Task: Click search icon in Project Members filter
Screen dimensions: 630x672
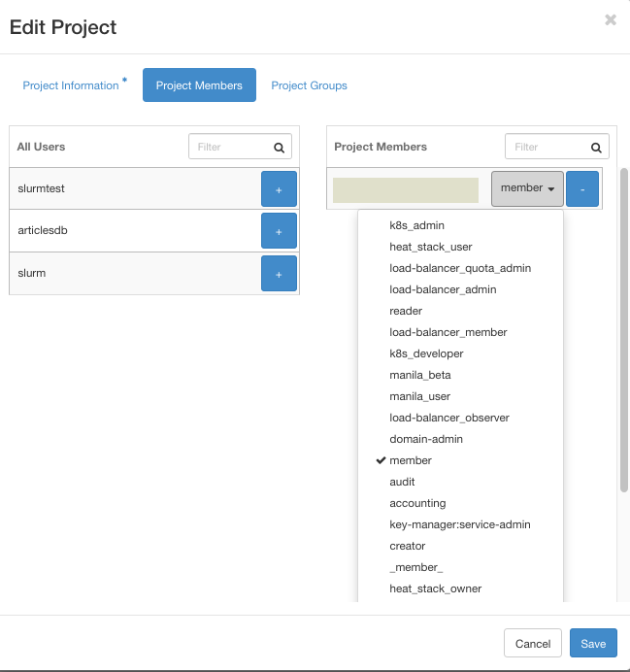Action: pyautogui.click(x=596, y=148)
